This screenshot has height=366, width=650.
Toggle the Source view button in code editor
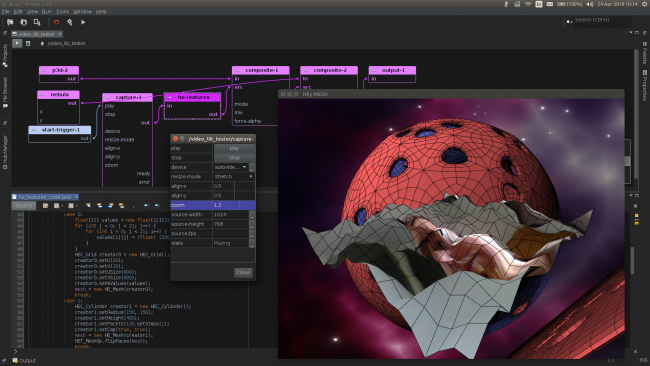24,206
